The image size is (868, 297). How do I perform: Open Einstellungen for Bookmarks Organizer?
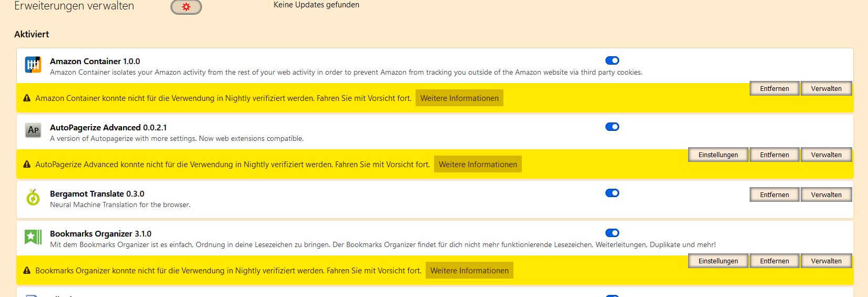point(718,261)
